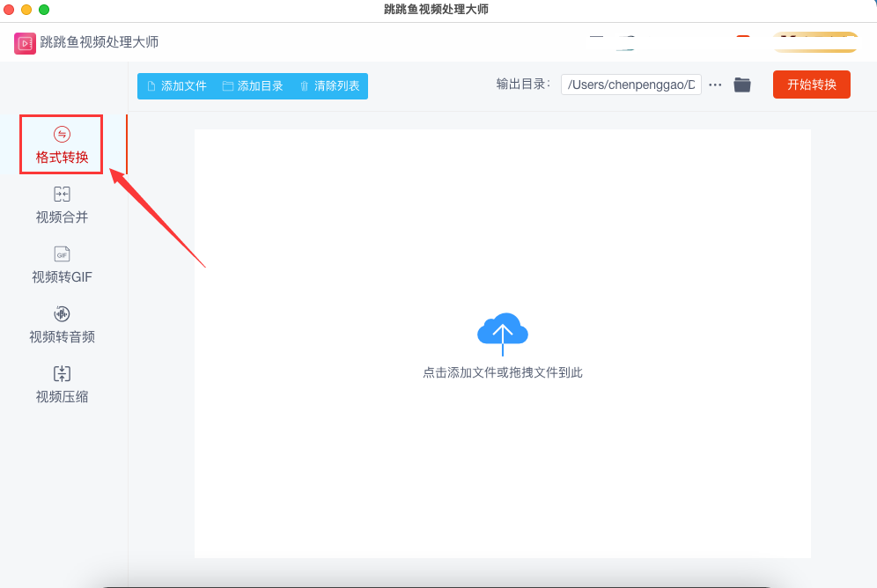The image size is (877, 588).
Task: Select the 格式转换 format conversion icon
Action: click(x=62, y=135)
